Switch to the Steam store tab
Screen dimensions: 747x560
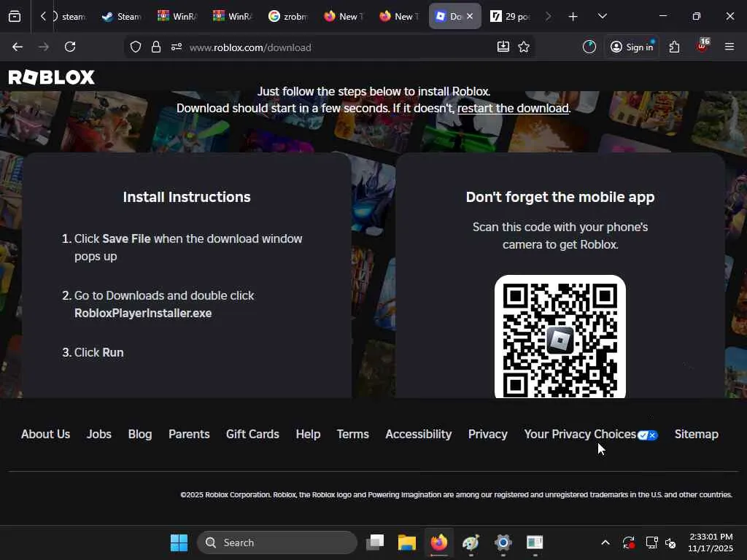click(122, 17)
